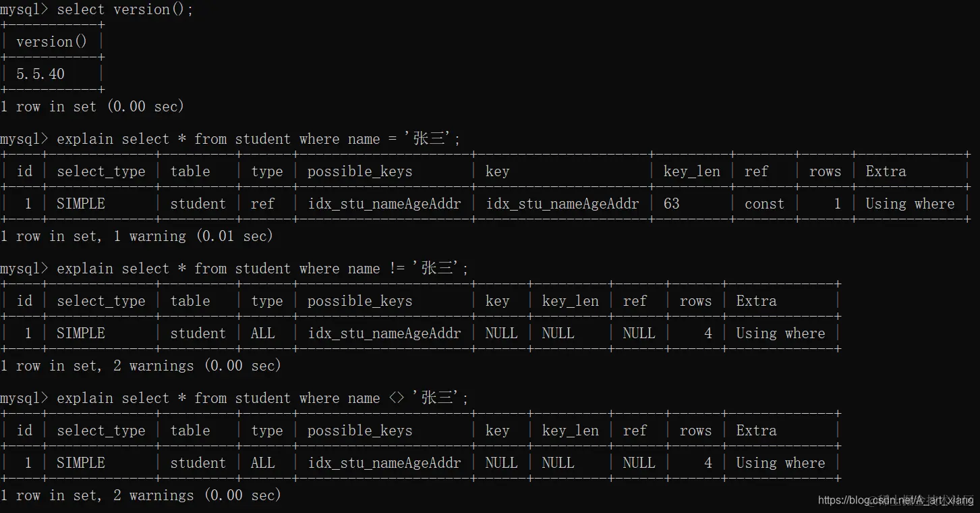Viewport: 980px width, 513px height.
Task: Click the version() column header
Action: [x=52, y=42]
